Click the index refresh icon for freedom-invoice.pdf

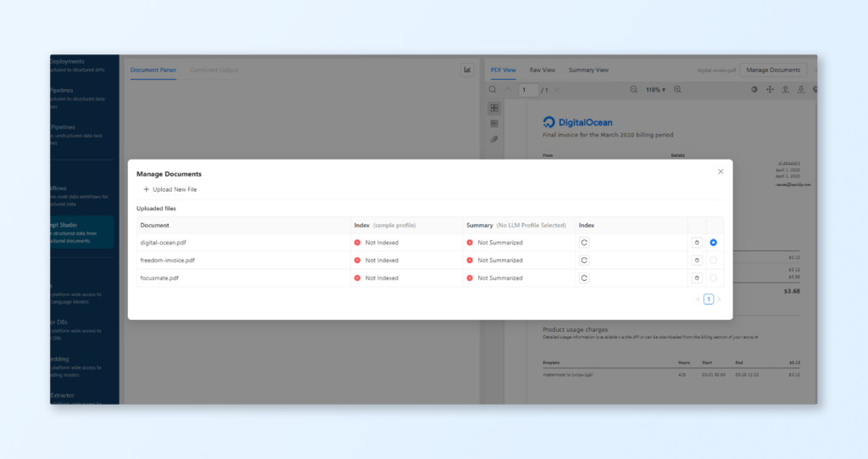pos(584,260)
